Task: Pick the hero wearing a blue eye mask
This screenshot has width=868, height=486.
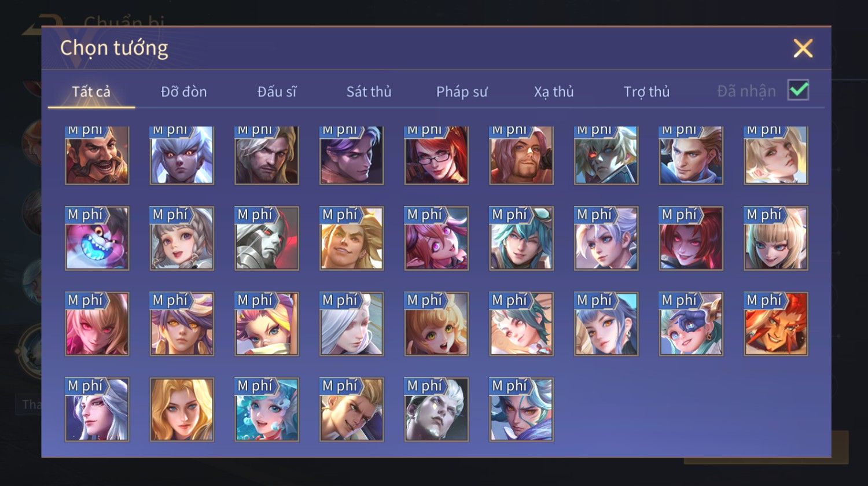Action: tap(691, 324)
